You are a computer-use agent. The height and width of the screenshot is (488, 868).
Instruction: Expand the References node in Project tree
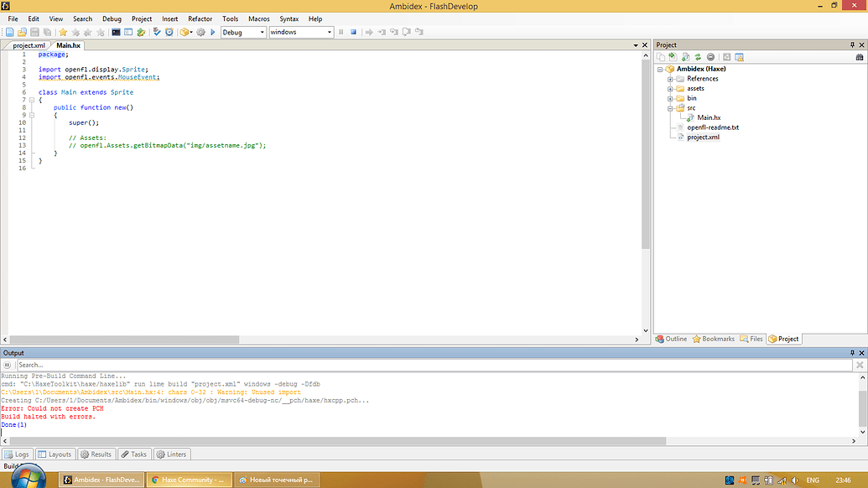coord(669,78)
